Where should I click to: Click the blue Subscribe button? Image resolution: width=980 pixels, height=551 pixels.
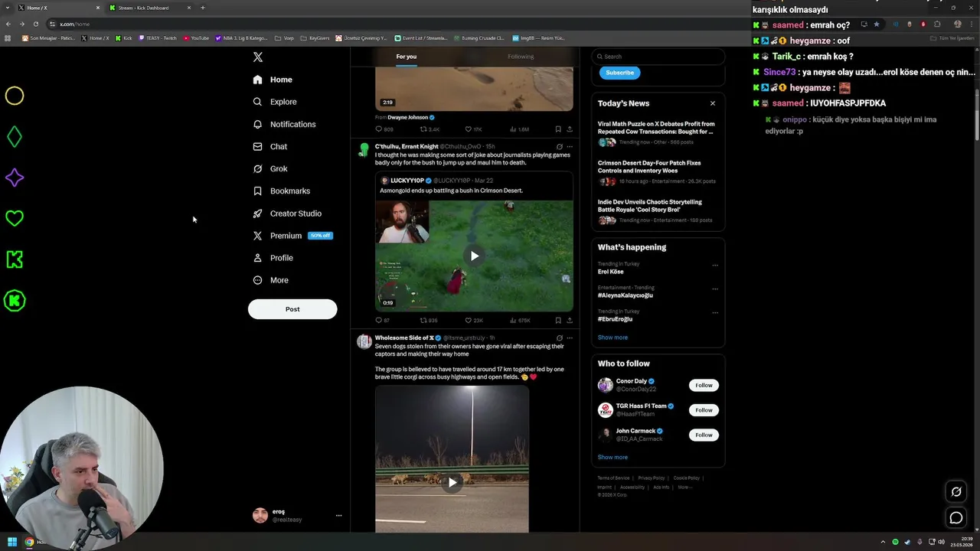[619, 73]
